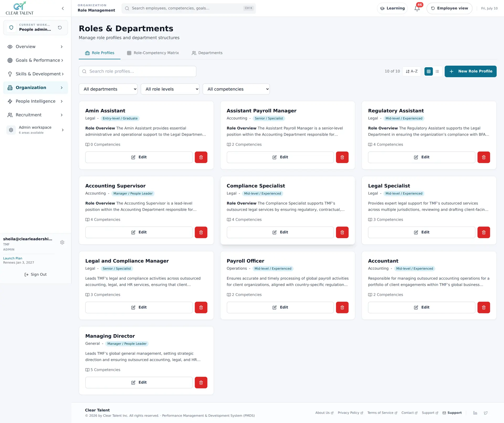Edit the Payroll Officer role
504x423 pixels.
(280, 307)
